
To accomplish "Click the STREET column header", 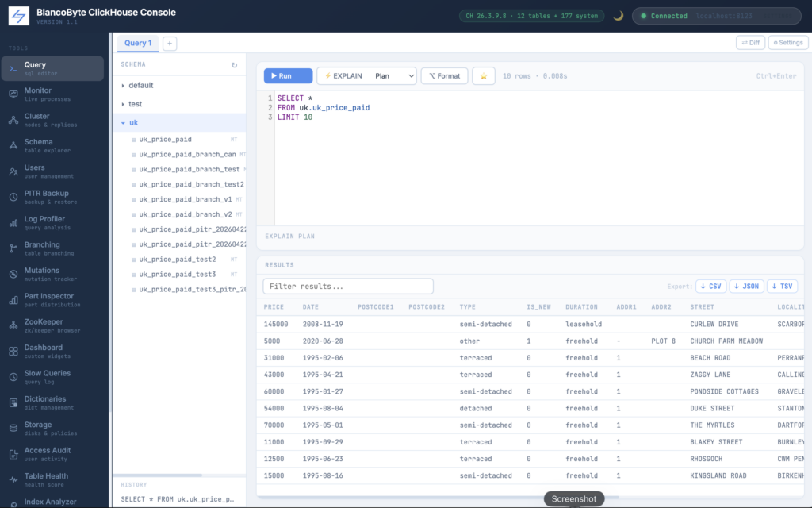I will [x=703, y=307].
